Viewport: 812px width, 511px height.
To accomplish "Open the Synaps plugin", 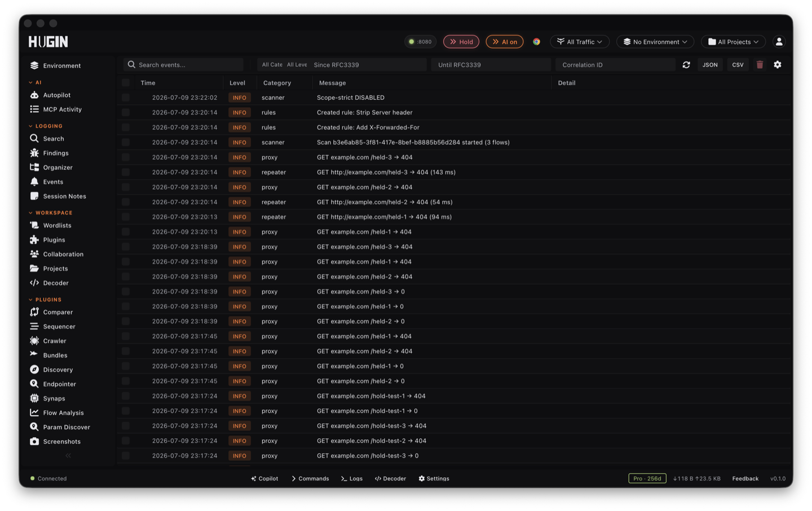I will point(54,398).
